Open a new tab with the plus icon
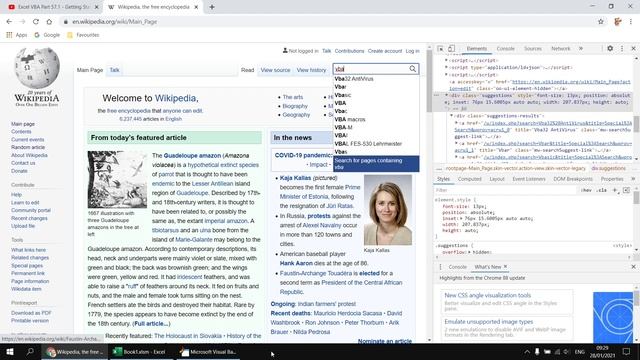This screenshot has height=360, width=640. 212,7
